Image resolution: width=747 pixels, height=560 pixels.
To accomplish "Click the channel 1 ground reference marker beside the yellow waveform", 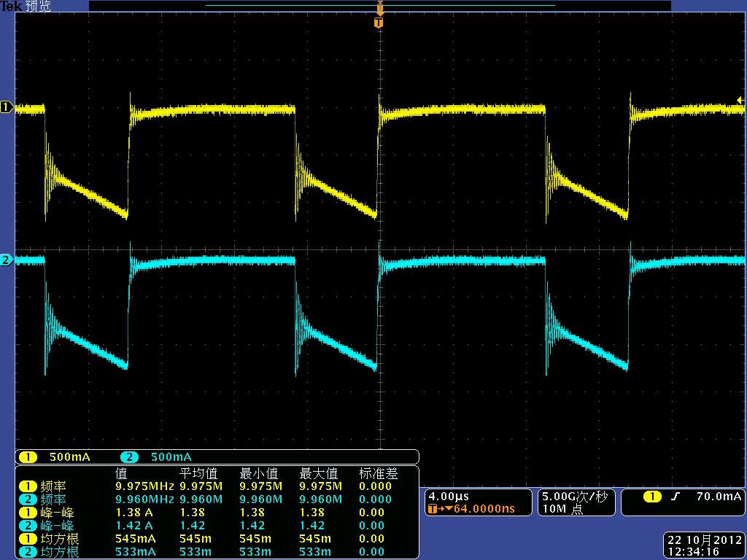I will tap(7, 107).
